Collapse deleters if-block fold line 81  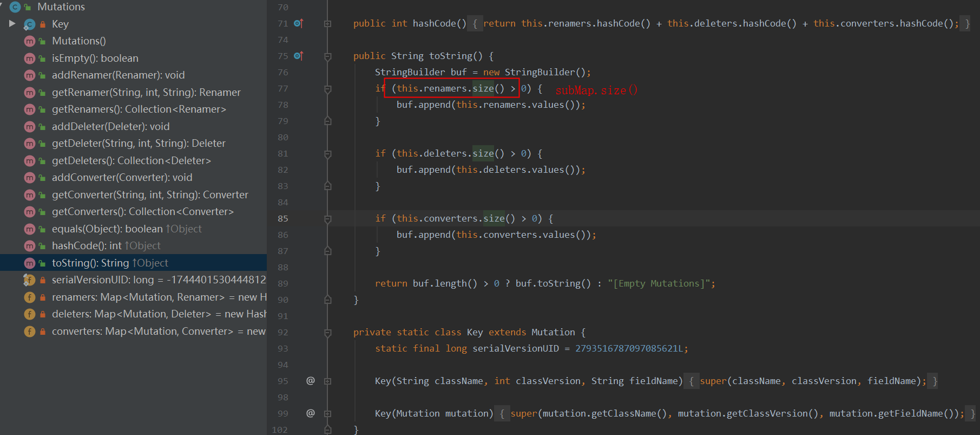tap(327, 154)
